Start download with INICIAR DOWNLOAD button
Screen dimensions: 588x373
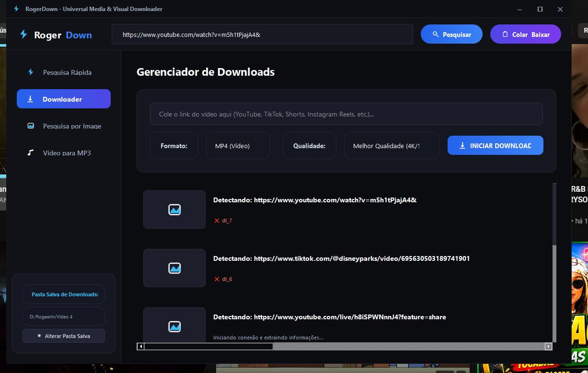pos(496,145)
